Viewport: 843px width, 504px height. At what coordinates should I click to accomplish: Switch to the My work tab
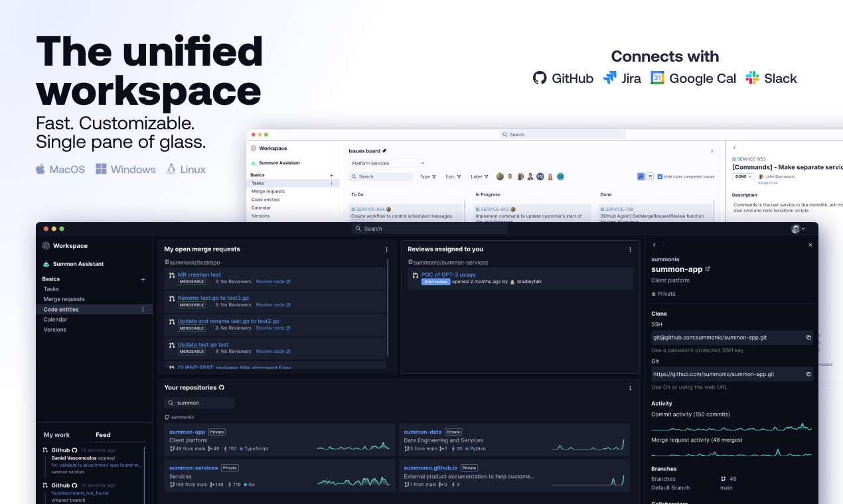(x=56, y=435)
